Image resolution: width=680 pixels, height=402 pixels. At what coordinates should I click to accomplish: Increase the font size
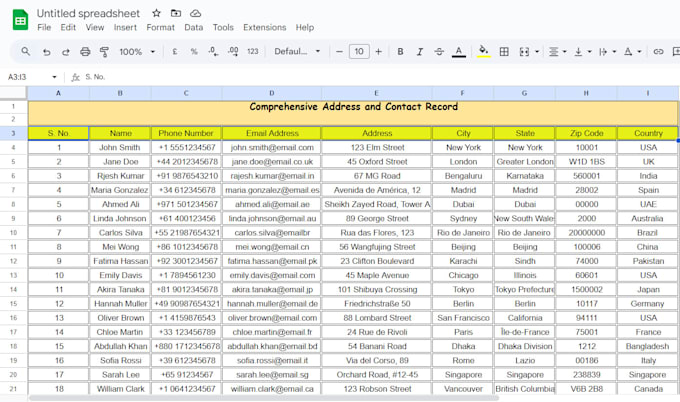(x=379, y=52)
